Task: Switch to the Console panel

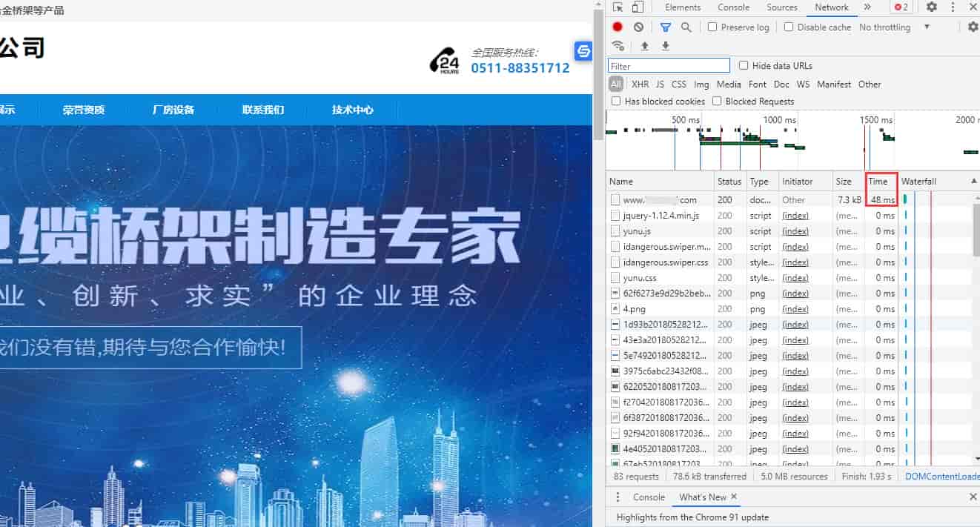Action: [x=733, y=7]
